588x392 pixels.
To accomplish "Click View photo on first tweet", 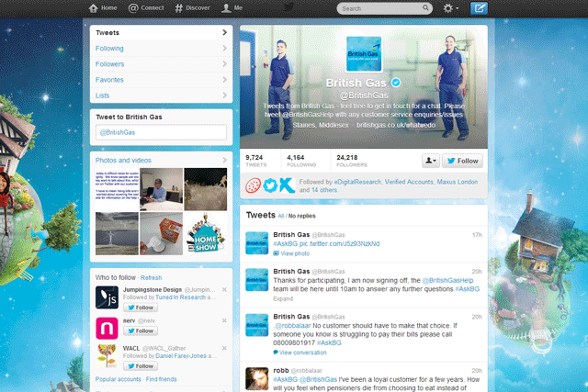I will tap(291, 253).
